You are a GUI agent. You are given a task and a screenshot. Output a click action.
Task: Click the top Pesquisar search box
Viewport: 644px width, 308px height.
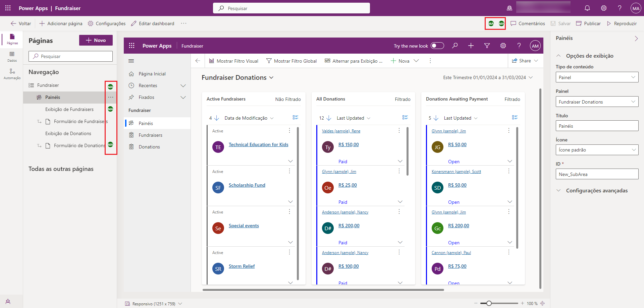pyautogui.click(x=291, y=8)
